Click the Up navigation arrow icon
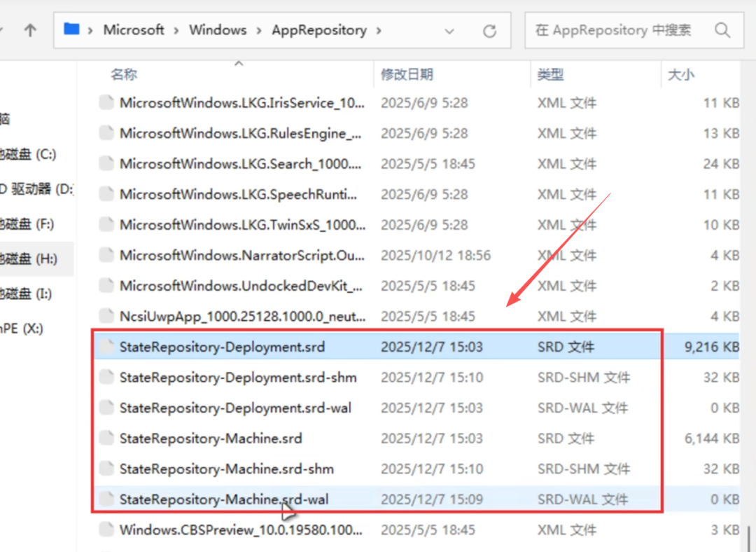756x552 pixels. (30, 31)
